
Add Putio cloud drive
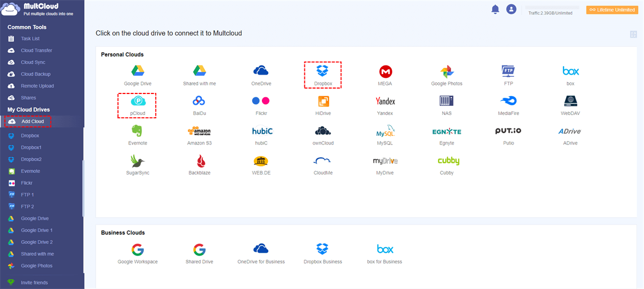click(x=508, y=135)
